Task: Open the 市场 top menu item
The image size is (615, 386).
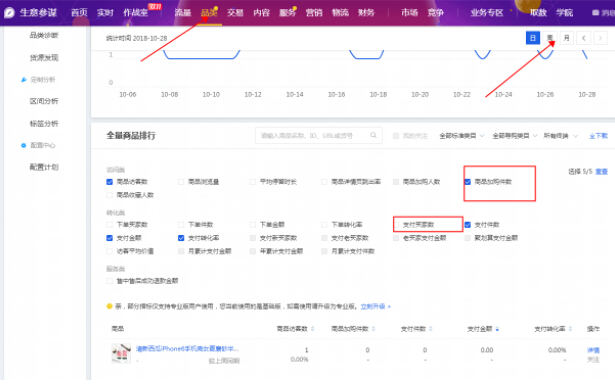Action: 409,13
